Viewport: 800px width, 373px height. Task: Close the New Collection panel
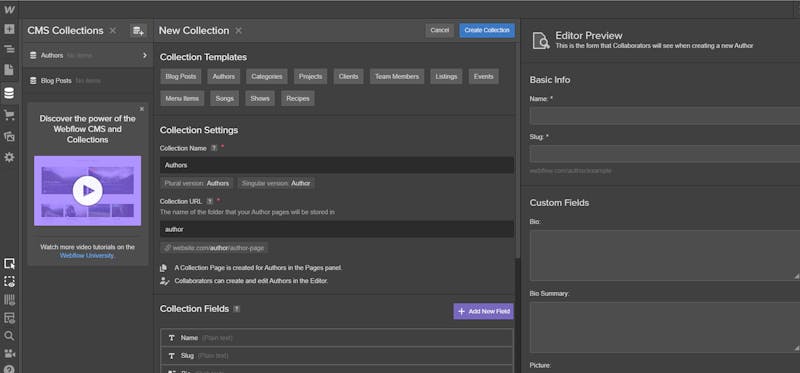(238, 31)
